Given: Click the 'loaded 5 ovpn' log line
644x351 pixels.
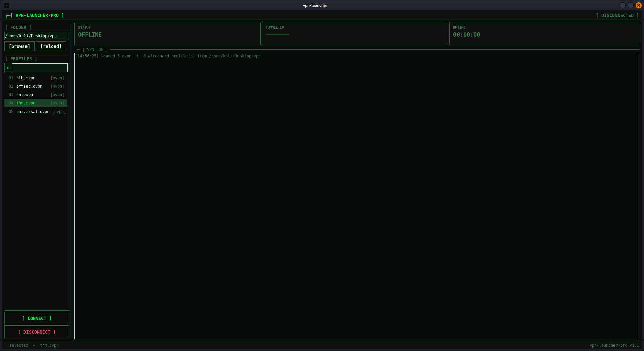Looking at the screenshot, I should click(168, 56).
